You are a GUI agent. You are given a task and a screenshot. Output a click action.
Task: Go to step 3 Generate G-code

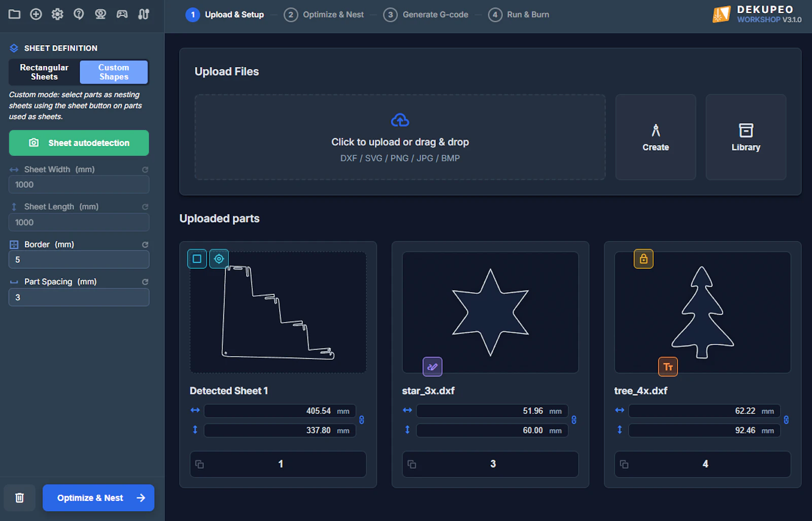[x=426, y=15]
